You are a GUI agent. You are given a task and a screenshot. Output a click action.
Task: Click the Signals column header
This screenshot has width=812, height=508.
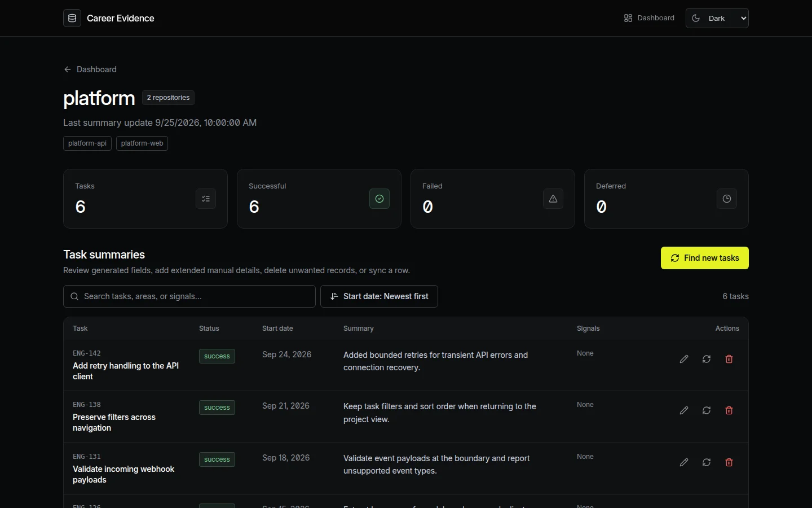point(588,329)
